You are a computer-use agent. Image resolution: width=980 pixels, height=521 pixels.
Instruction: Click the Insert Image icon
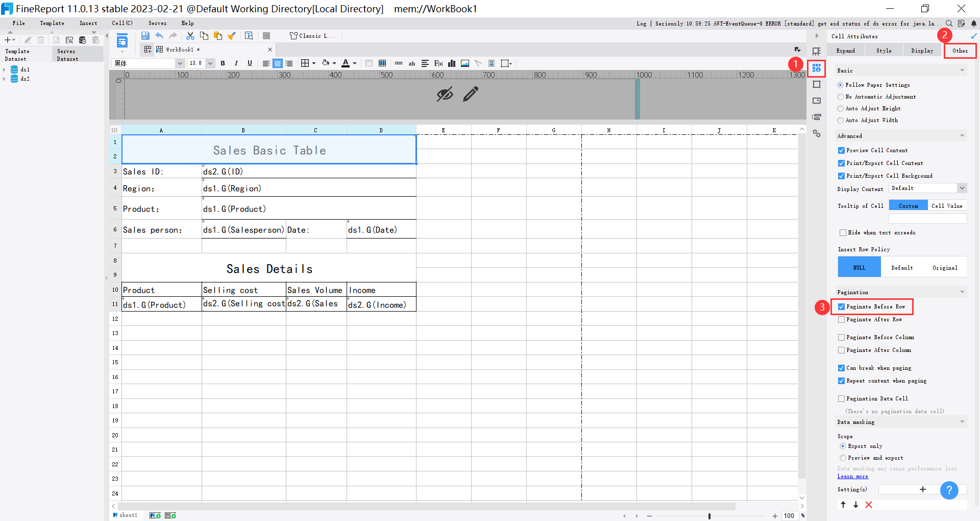point(465,63)
